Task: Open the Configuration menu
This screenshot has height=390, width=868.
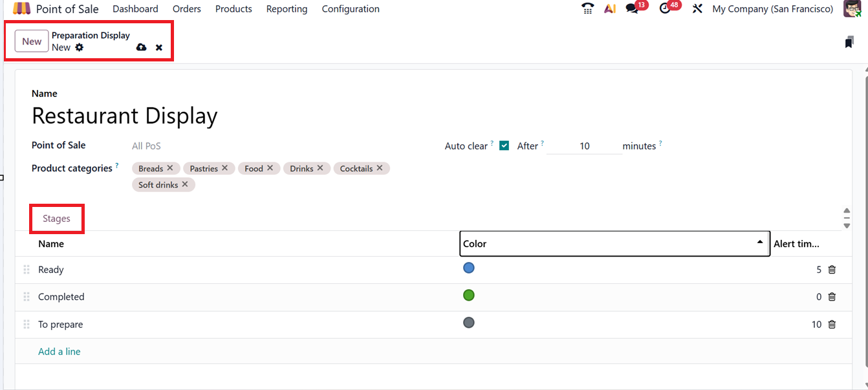Action: point(351,9)
